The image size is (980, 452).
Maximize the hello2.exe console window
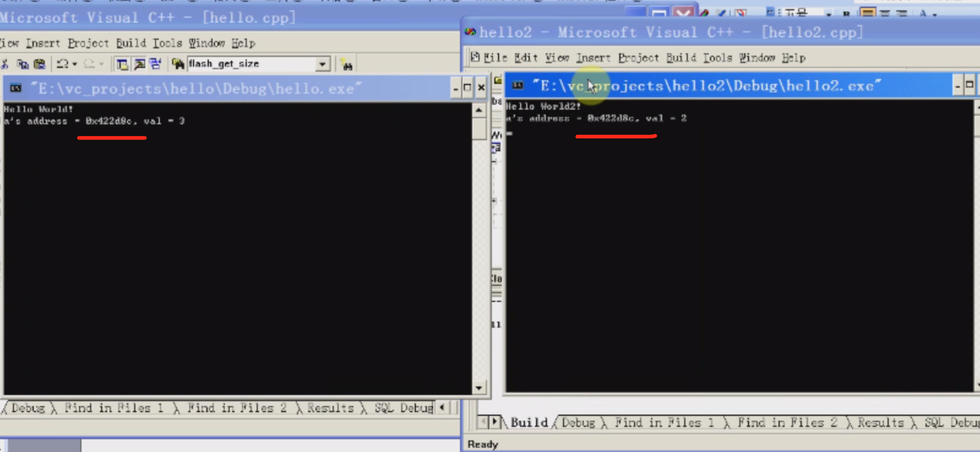pyautogui.click(x=970, y=86)
